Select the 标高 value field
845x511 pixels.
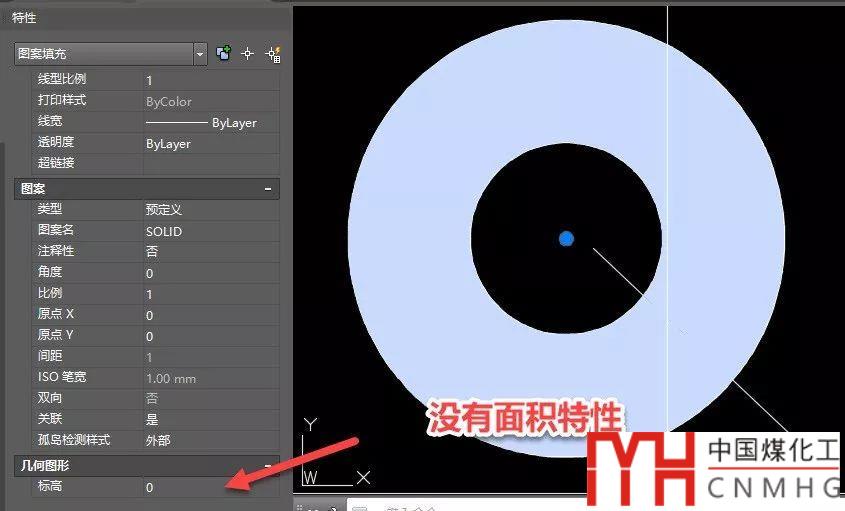click(x=211, y=487)
